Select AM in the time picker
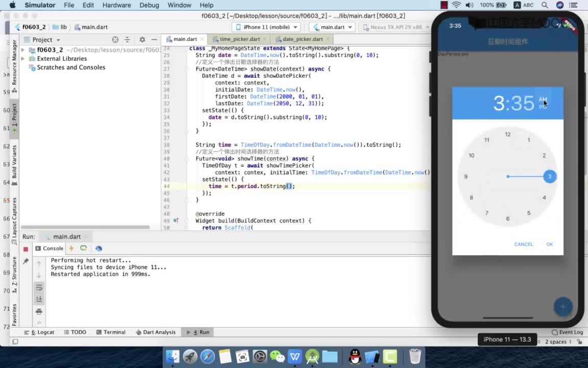The image size is (588, 368). [543, 100]
